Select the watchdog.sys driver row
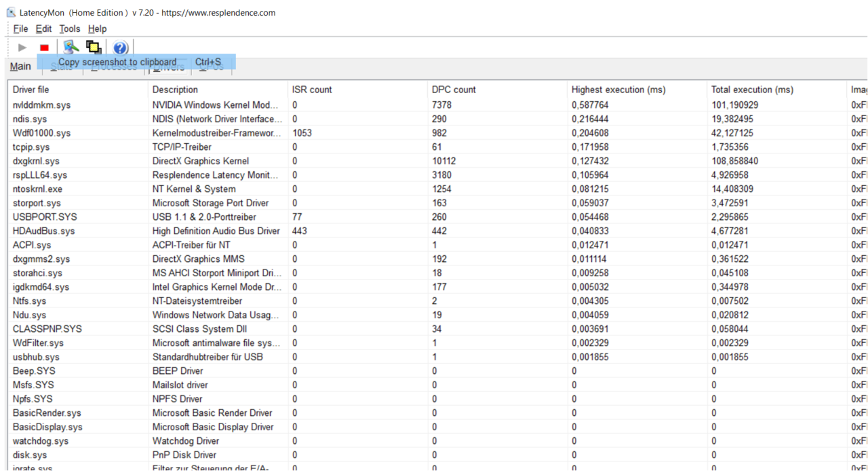The image size is (868, 471). pos(437,441)
